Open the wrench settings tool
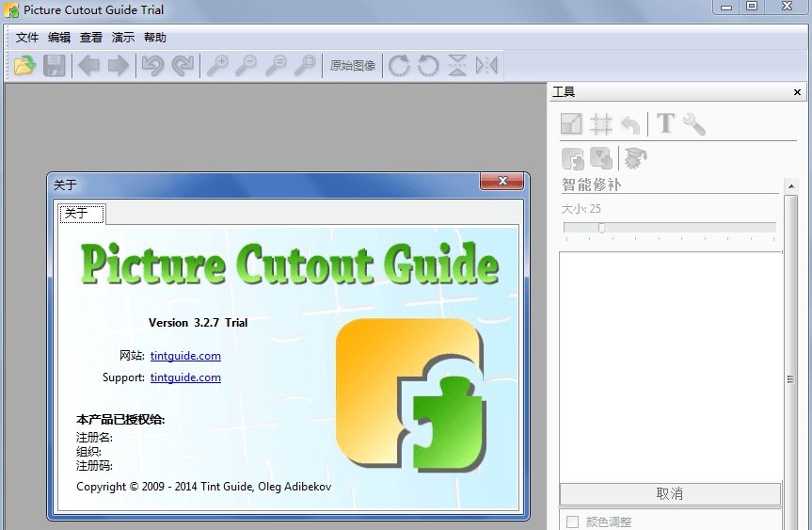 [694, 124]
